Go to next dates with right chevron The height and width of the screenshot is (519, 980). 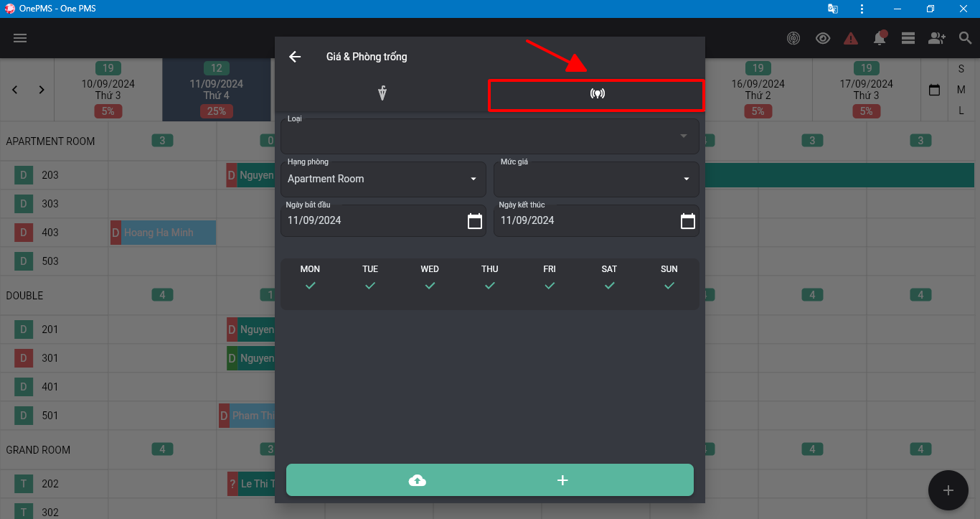click(x=42, y=90)
